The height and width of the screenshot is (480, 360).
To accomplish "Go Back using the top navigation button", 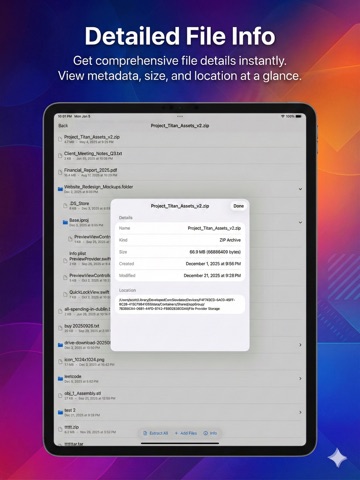I will 63,126.
